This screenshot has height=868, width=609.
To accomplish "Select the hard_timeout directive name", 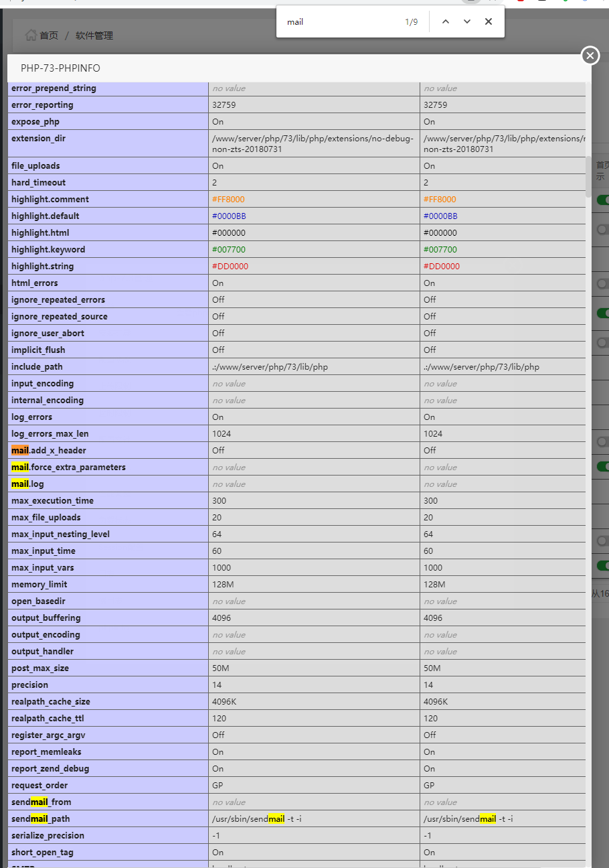I will click(38, 182).
